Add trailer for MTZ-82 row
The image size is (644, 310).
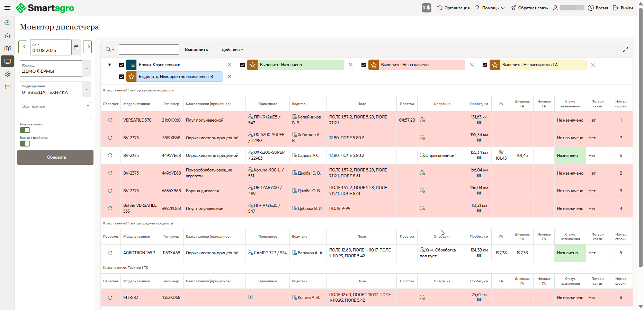pos(250,297)
